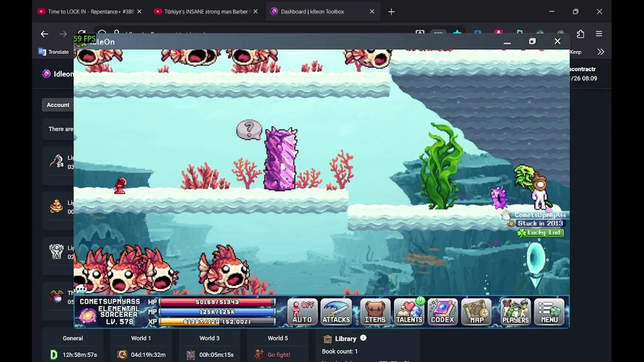
Task: Click the Lucky Lad title tag
Action: 540,233
